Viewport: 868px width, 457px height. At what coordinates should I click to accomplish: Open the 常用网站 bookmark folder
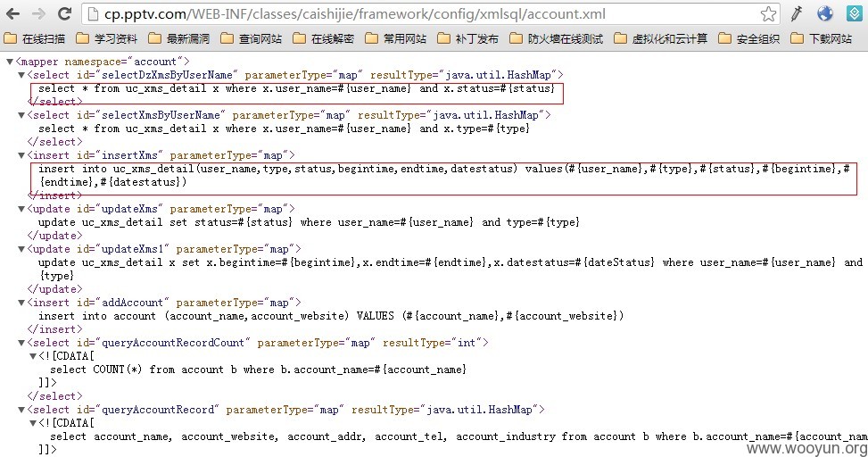pyautogui.click(x=396, y=38)
